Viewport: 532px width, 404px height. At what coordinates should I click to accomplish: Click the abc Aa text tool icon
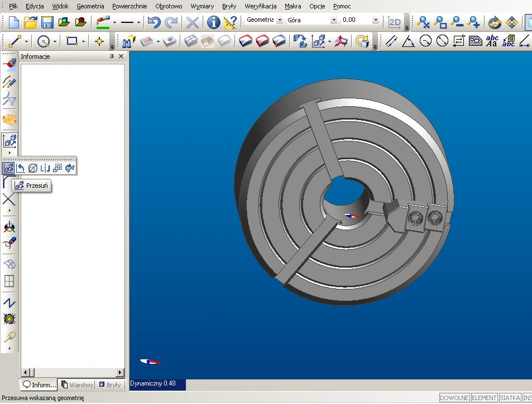[x=492, y=41]
